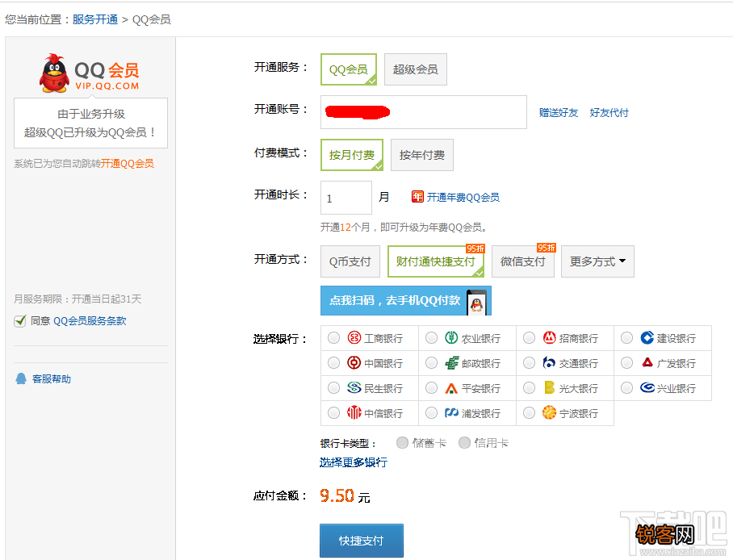The image size is (733, 560).
Task: Select the 超级会员 service option
Action: [x=416, y=69]
